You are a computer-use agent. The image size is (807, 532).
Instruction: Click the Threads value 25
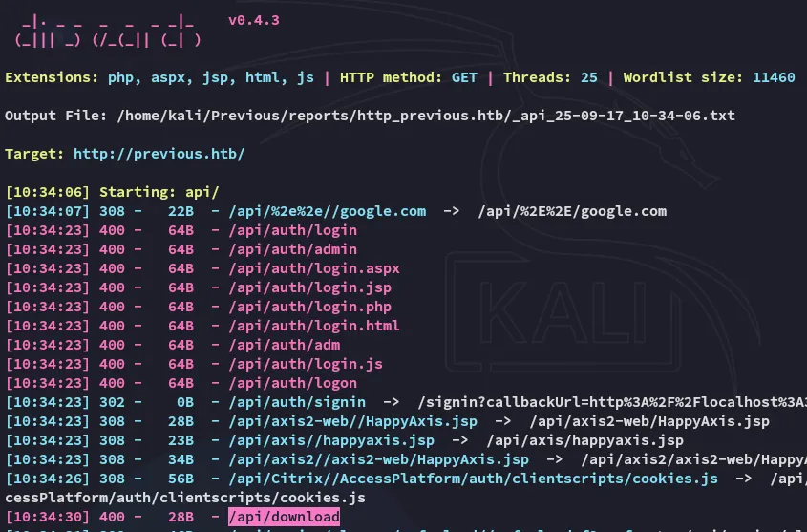click(588, 77)
